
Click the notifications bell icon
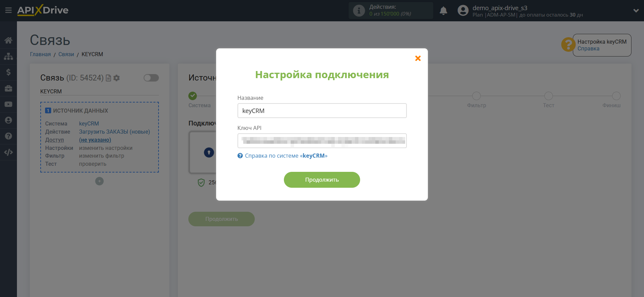click(x=443, y=11)
